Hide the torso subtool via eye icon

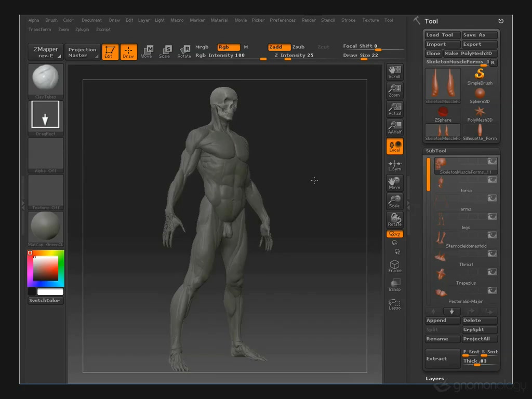tap(491, 180)
